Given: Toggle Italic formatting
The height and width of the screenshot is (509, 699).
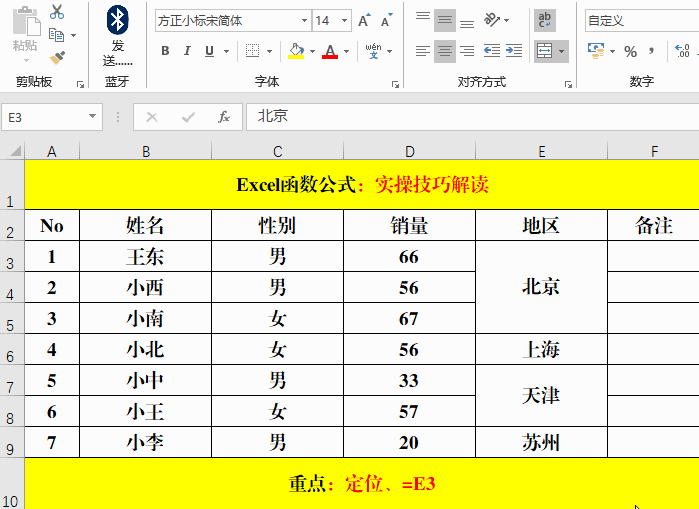Looking at the screenshot, I should click(x=187, y=51).
